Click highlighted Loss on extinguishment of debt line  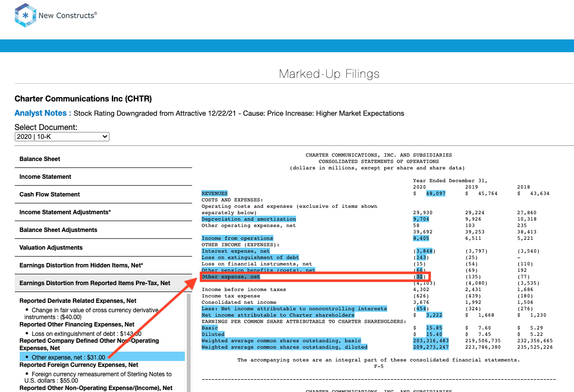[x=250, y=257]
